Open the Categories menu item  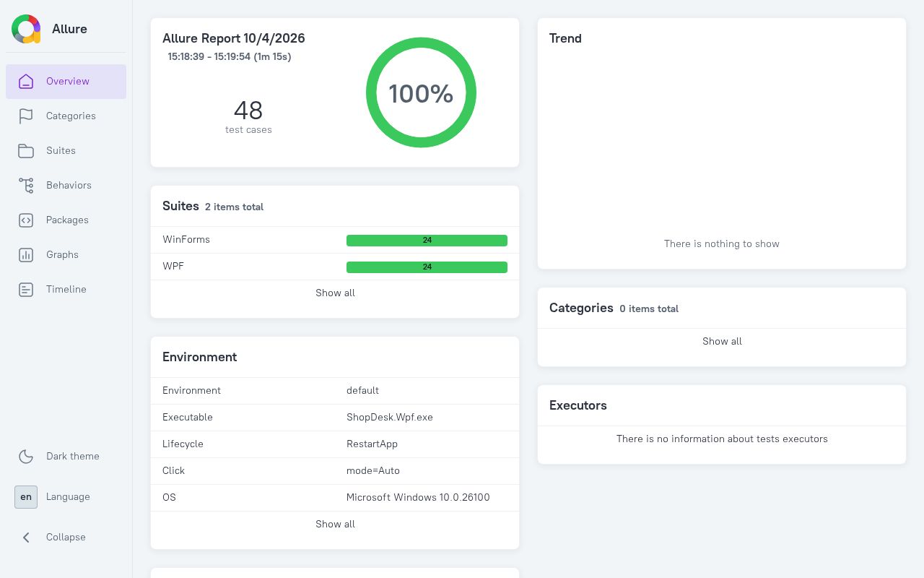click(x=66, y=116)
